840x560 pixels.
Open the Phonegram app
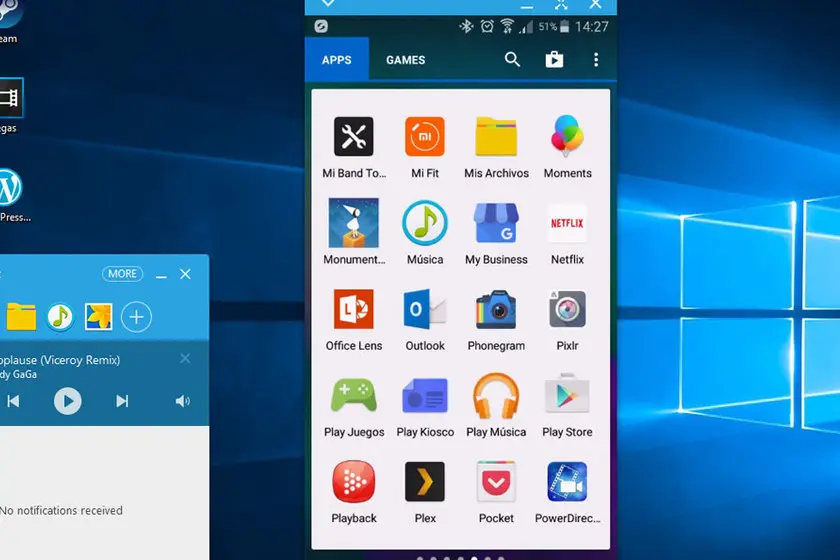(x=496, y=309)
